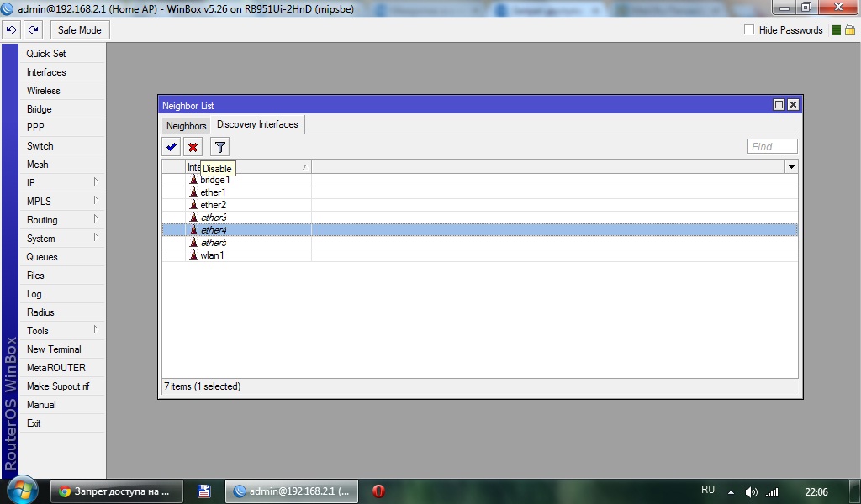The width and height of the screenshot is (861, 504).
Task: Close the Neighbor List window
Action: (793, 105)
